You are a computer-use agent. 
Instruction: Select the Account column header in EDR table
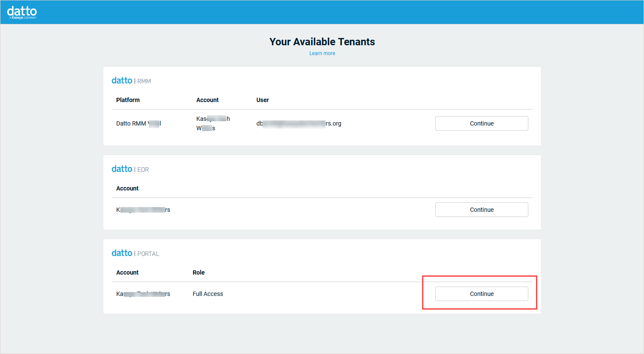127,188
